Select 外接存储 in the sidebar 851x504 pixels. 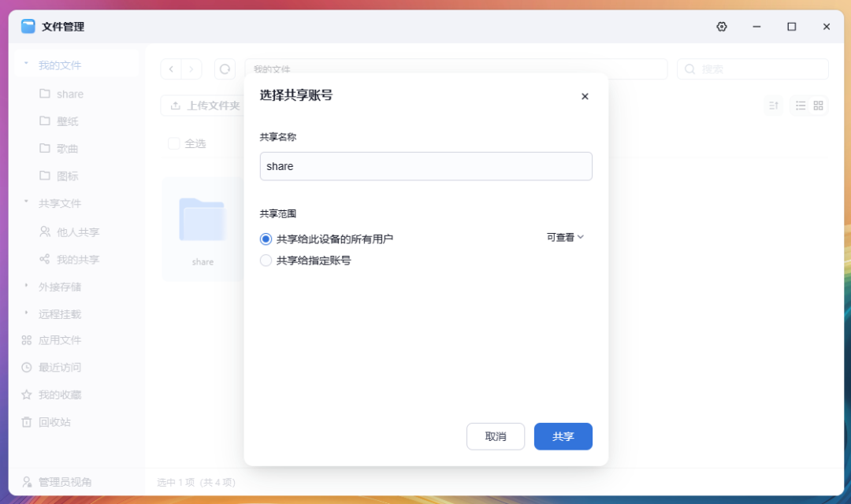pyautogui.click(x=60, y=287)
